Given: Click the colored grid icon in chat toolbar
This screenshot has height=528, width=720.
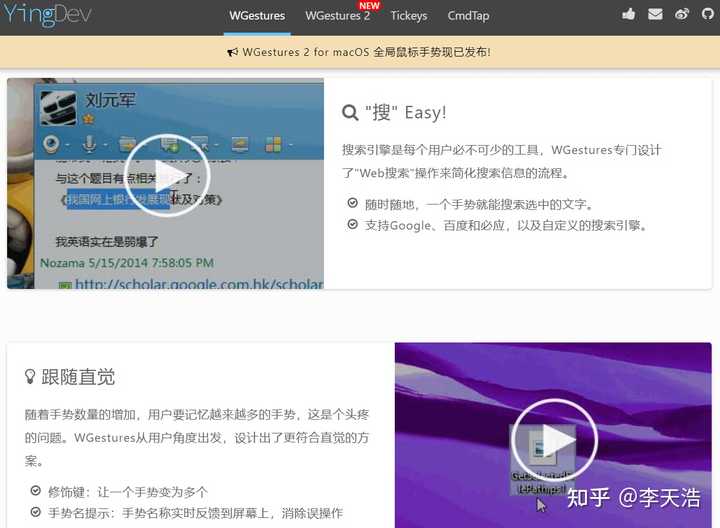Looking at the screenshot, I should 274,144.
